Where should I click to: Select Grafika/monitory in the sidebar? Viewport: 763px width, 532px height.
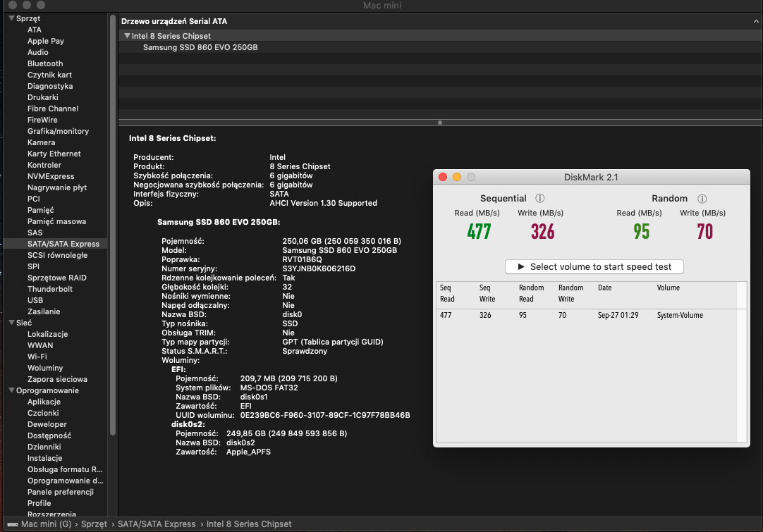[x=59, y=131]
